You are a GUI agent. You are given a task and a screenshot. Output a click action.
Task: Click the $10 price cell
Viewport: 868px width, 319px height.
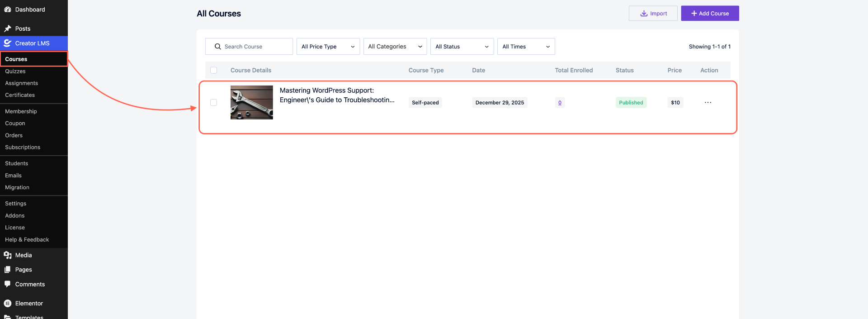pos(675,103)
